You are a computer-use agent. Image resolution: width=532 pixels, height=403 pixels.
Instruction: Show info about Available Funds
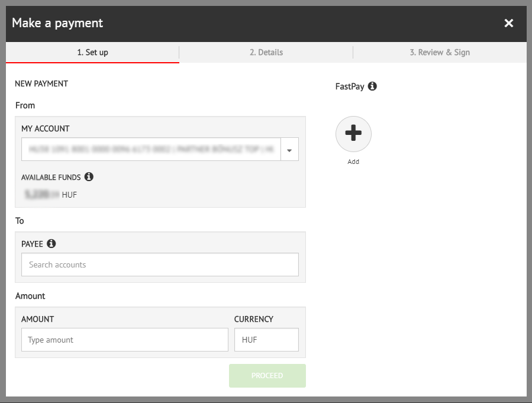(89, 177)
